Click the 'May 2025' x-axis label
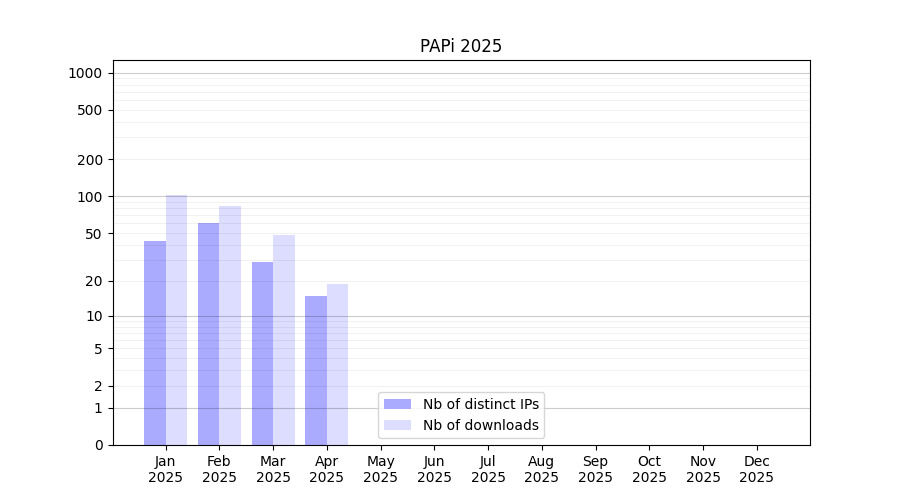The height and width of the screenshot is (500, 900). [380, 469]
